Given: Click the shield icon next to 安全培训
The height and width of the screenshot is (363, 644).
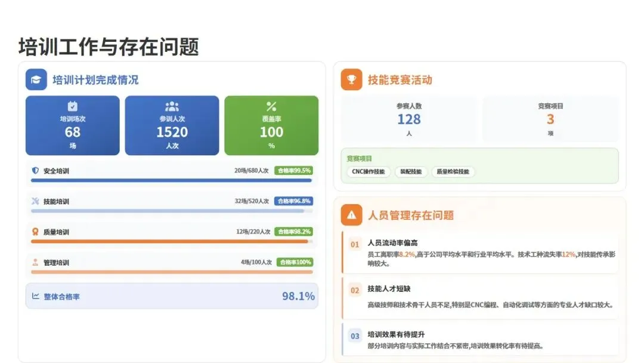Looking at the screenshot, I should (35, 170).
